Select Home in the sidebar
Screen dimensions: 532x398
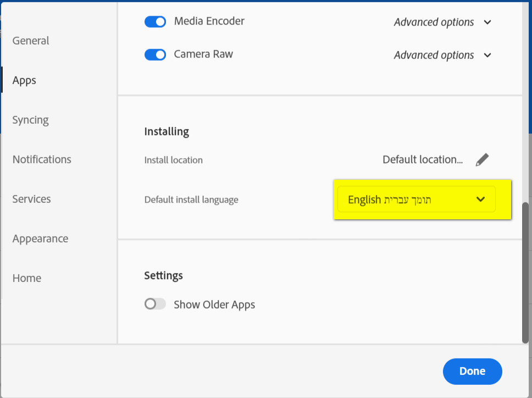tap(27, 278)
